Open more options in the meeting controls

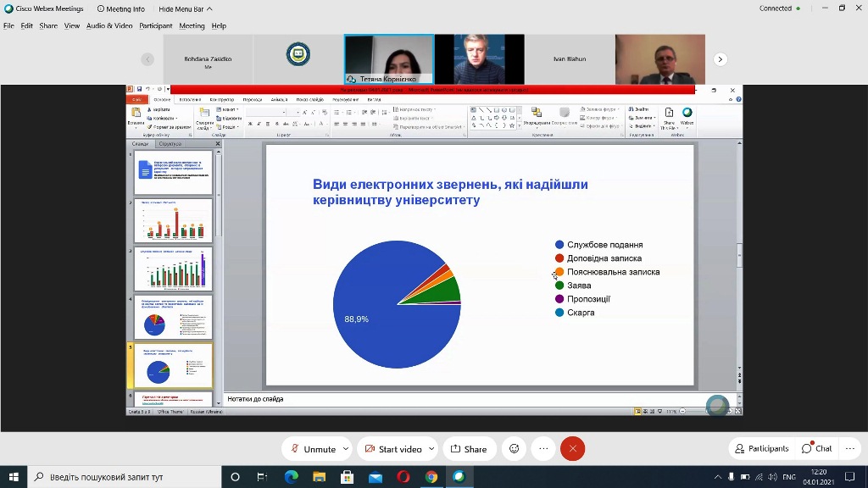543,449
